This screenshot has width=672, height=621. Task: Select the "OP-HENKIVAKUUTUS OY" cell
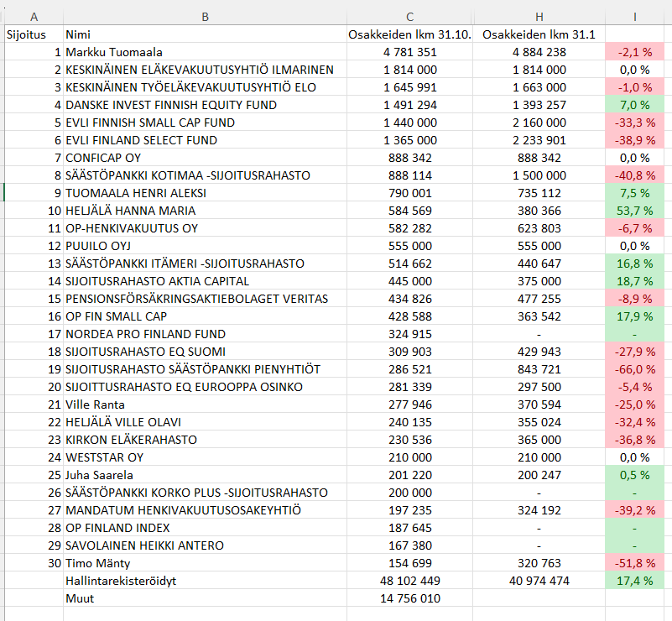(x=205, y=228)
